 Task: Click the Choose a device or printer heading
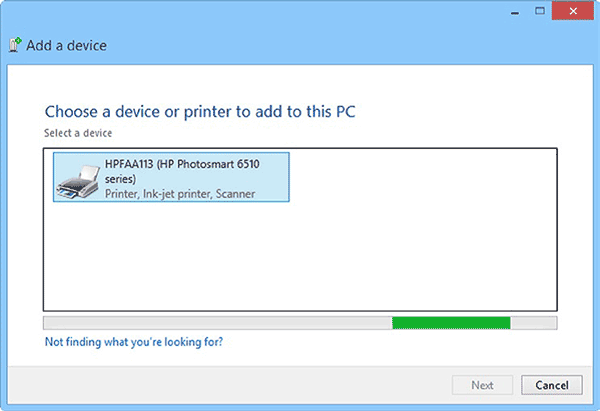(214, 111)
